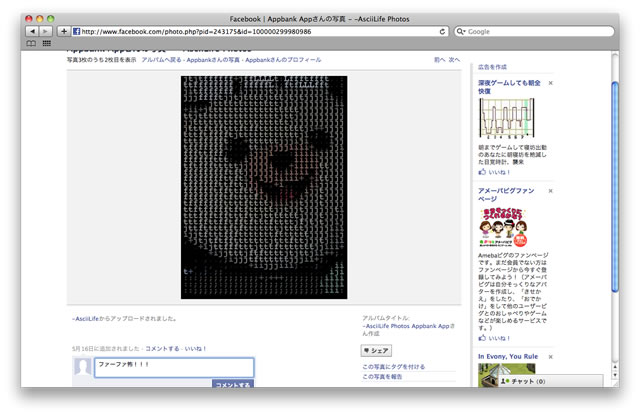Click the window title text
The height and width of the screenshot is (416, 640).
(319, 19)
